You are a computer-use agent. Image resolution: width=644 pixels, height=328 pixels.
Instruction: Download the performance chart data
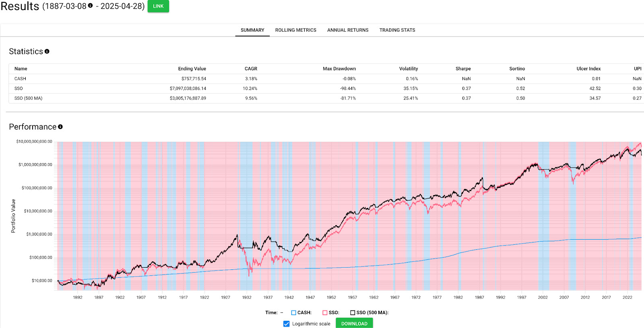[x=354, y=324]
